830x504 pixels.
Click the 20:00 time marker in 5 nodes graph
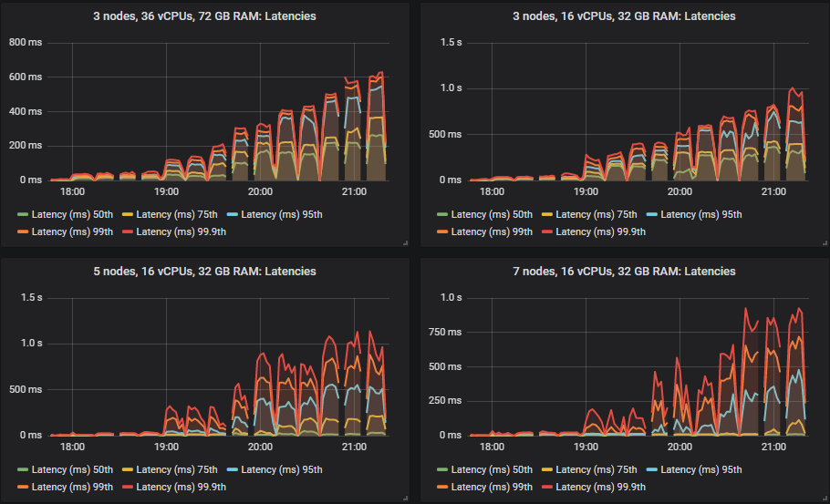click(x=260, y=447)
